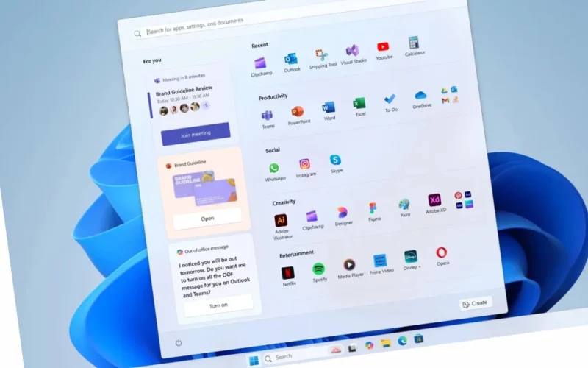Click the For you heading
The height and width of the screenshot is (368, 588).
click(152, 61)
